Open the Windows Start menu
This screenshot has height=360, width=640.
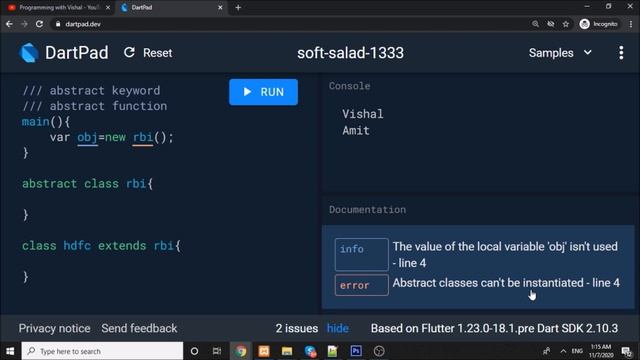(10, 351)
